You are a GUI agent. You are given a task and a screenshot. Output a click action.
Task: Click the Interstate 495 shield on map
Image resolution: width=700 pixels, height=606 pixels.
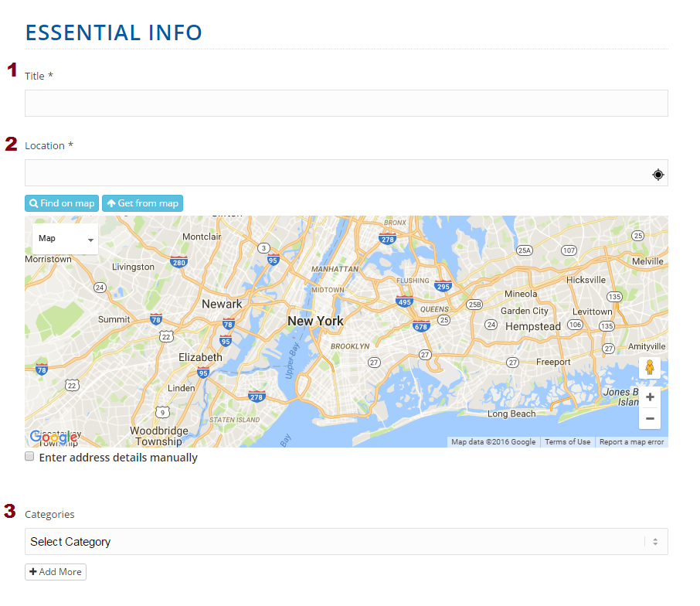click(x=404, y=302)
